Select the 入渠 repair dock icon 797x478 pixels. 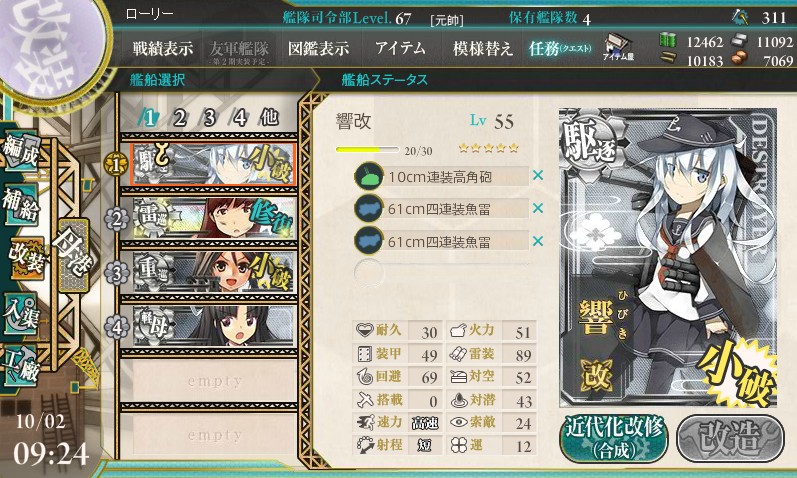[21, 312]
